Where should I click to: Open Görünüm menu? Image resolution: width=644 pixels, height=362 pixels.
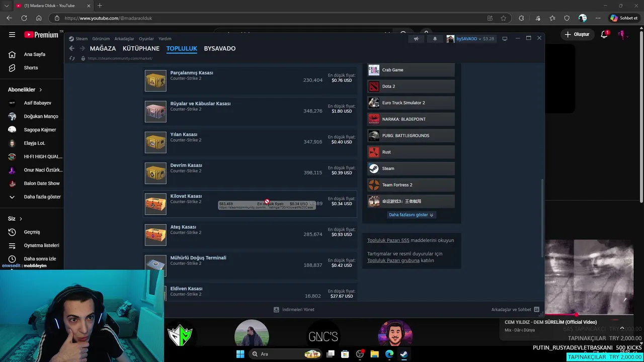point(101,39)
